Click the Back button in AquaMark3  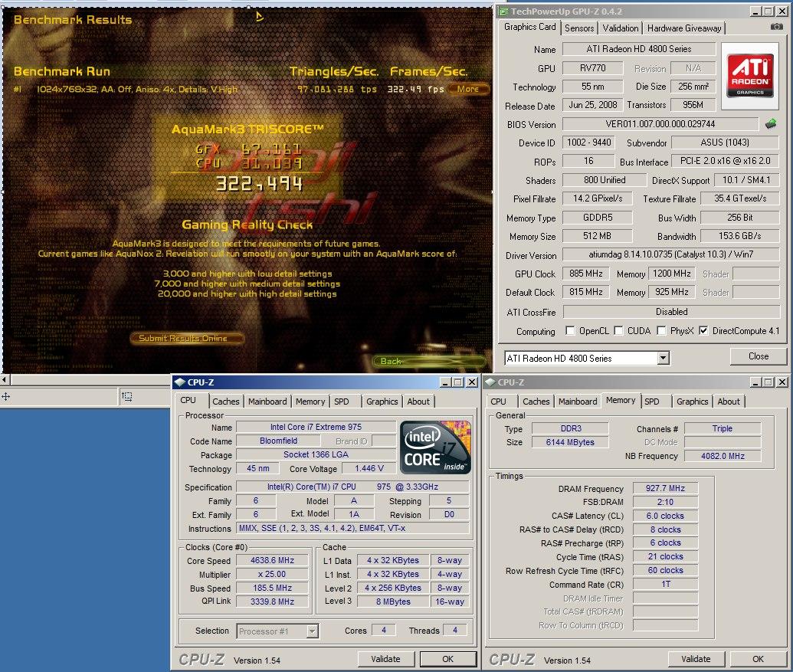pyautogui.click(x=429, y=361)
